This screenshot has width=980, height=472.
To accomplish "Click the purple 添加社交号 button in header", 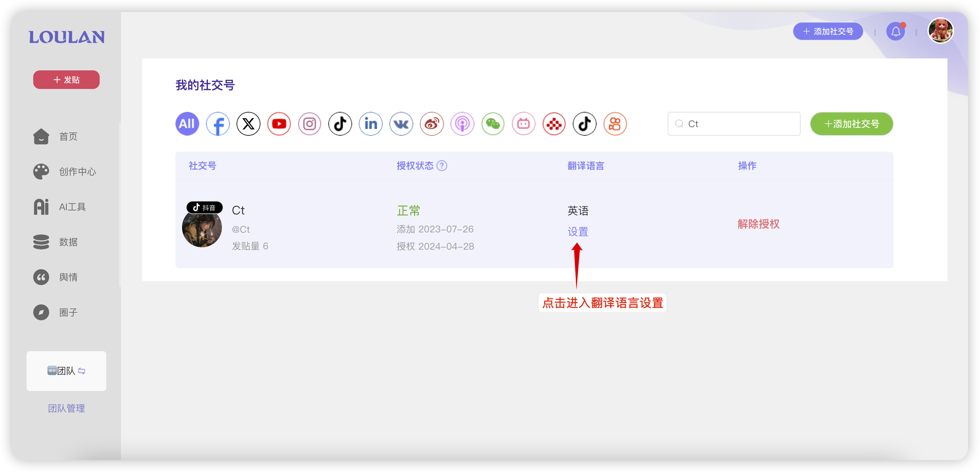I will 828,32.
